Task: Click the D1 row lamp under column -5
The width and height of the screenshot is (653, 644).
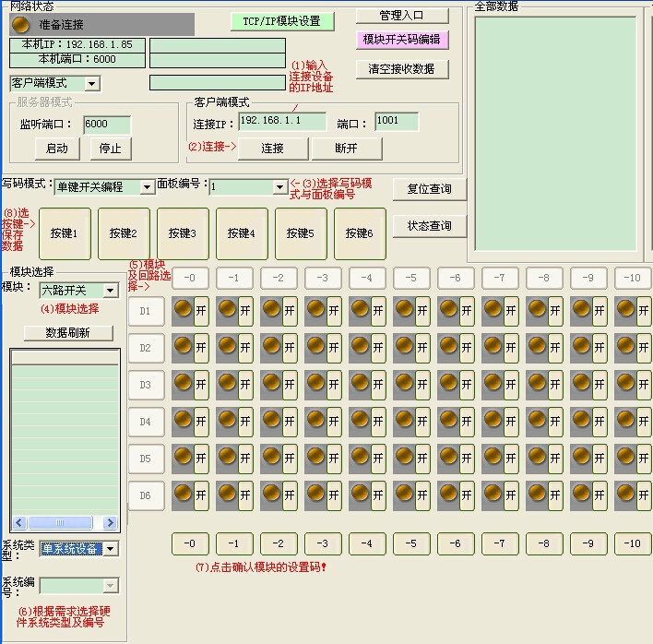Action: pyautogui.click(x=404, y=309)
